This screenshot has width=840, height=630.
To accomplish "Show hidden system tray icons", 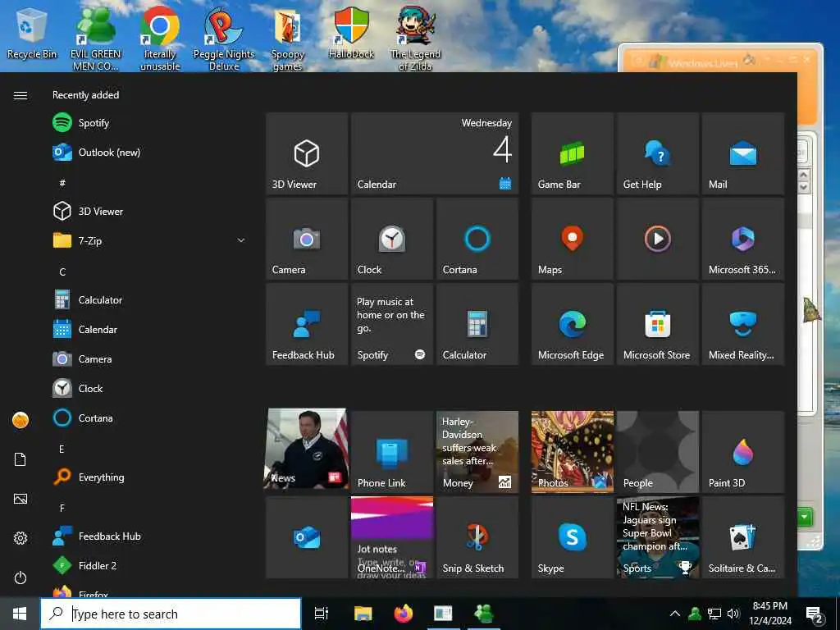I will tap(675, 614).
